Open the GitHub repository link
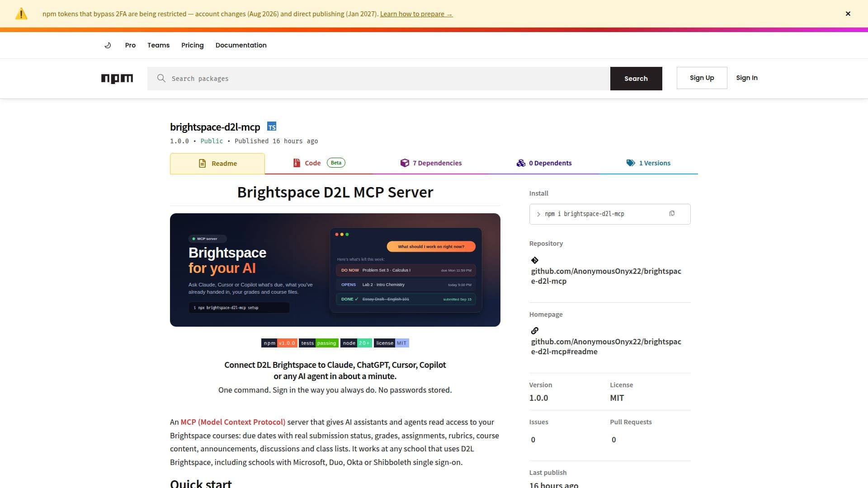 606,276
